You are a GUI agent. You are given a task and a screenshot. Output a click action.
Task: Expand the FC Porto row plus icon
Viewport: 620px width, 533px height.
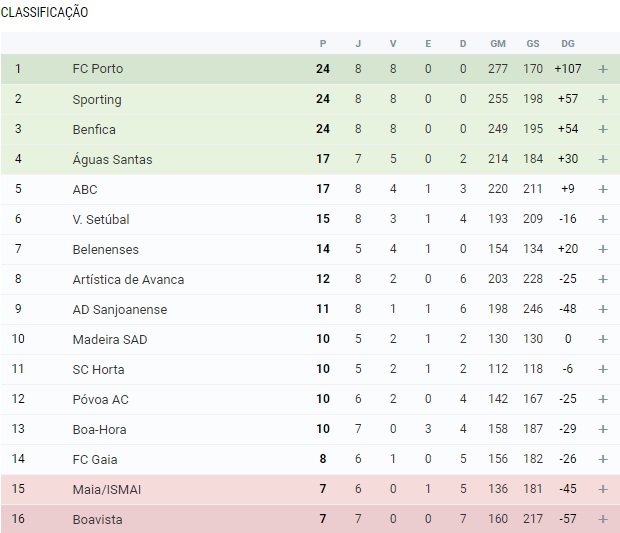click(x=603, y=70)
